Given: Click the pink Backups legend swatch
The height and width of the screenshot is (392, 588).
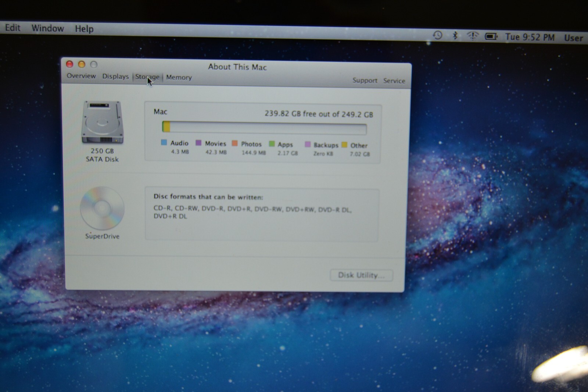Looking at the screenshot, I should (x=308, y=144).
